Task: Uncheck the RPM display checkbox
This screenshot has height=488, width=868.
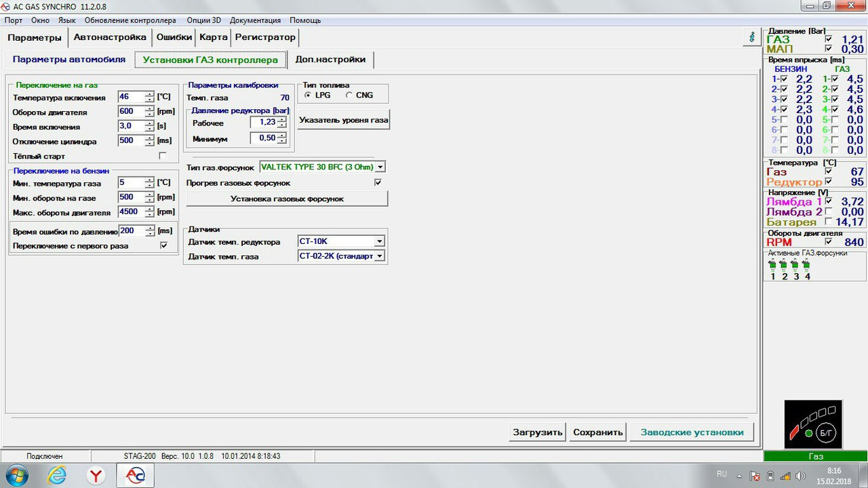Action: point(828,242)
